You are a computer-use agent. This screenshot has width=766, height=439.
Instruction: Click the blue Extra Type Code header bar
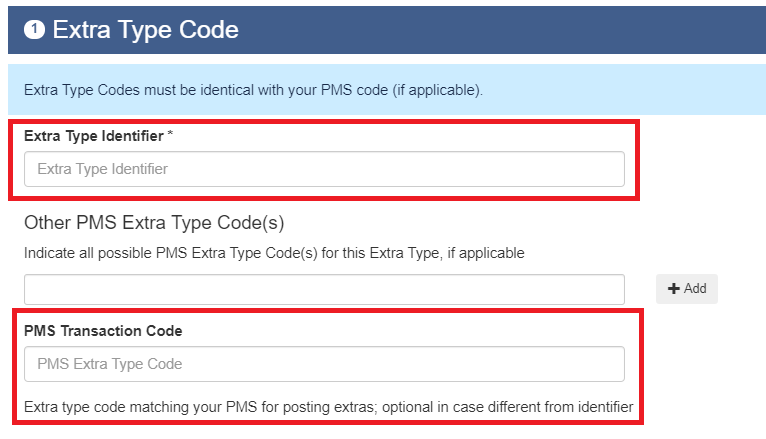tap(387, 30)
